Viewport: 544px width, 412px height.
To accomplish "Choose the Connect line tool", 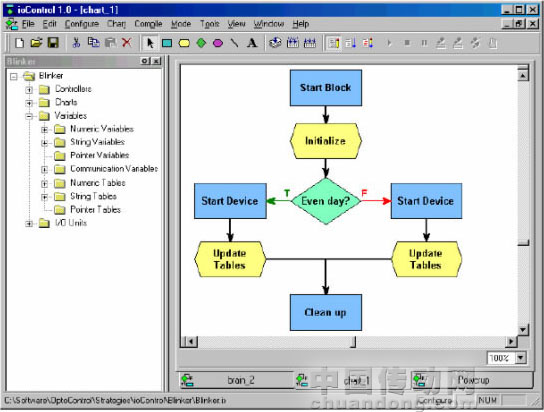I will pyautogui.click(x=235, y=43).
